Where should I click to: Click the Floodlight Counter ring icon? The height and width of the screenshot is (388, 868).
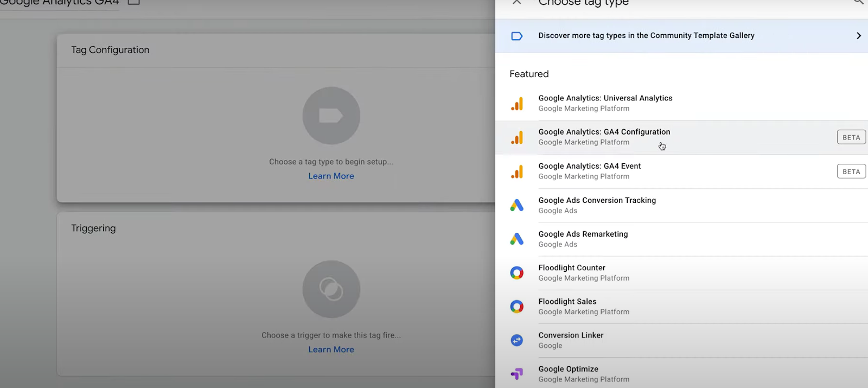[517, 273]
